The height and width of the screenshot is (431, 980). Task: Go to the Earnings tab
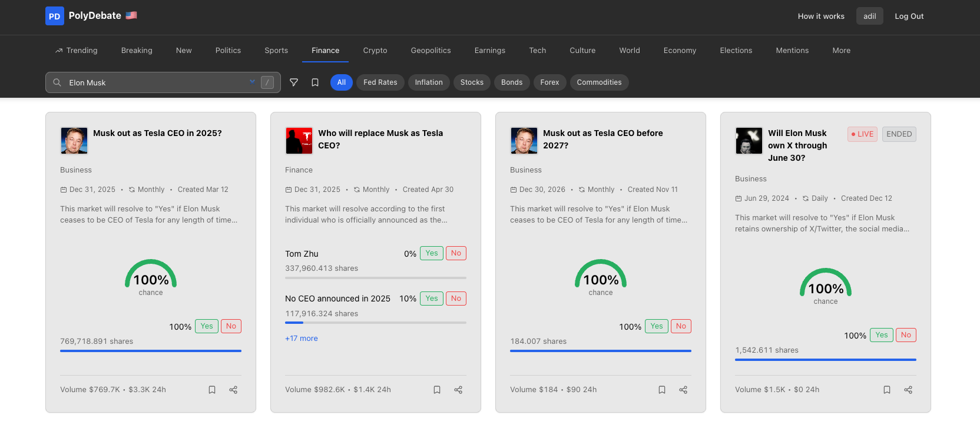pyautogui.click(x=490, y=51)
